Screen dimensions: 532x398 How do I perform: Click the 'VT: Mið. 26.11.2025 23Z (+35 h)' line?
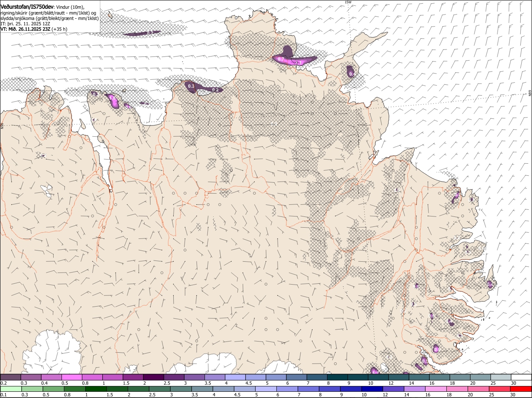pyautogui.click(x=34, y=29)
